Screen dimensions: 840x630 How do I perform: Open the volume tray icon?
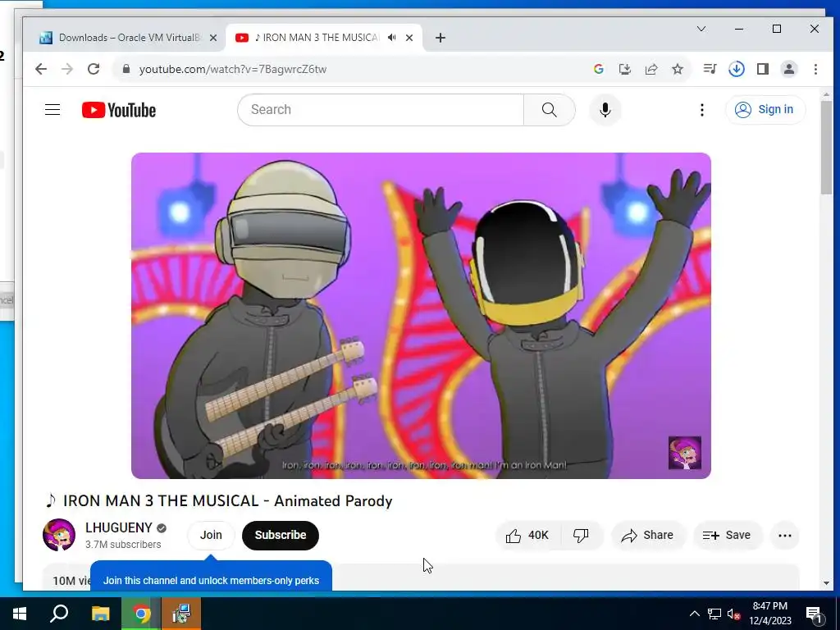point(734,614)
